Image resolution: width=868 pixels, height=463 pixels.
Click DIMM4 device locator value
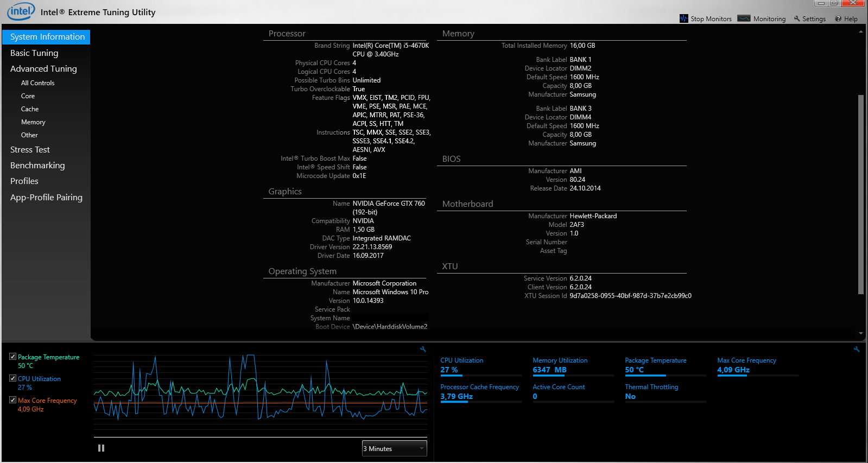[580, 117]
